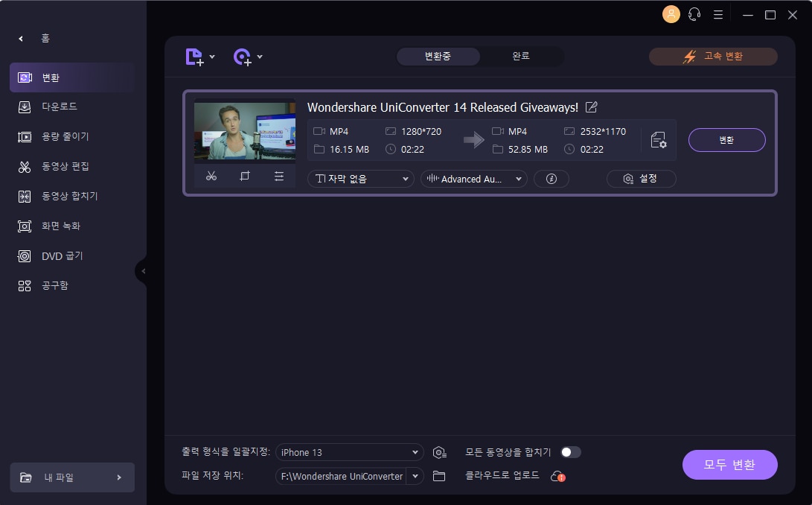The height and width of the screenshot is (505, 812).
Task: Open 공구함 toolbox in the sidebar
Action: [72, 286]
